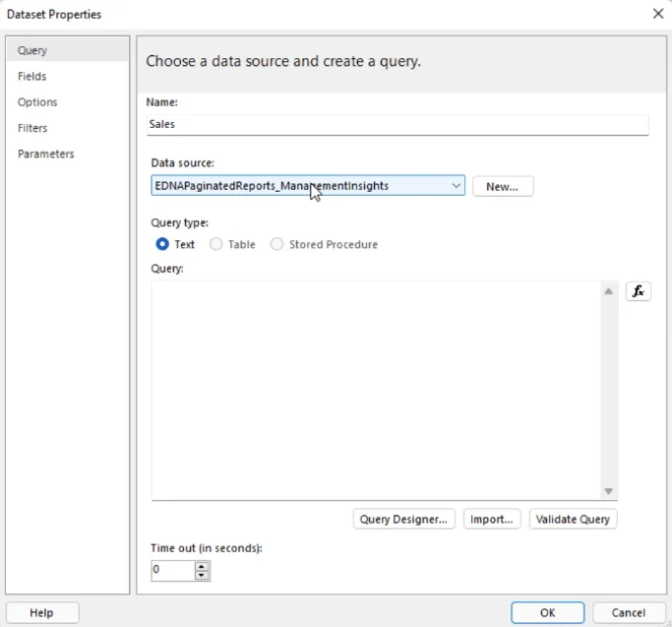Choose Stored Procedure query type
Image resolution: width=672 pixels, height=627 pixels.
(276, 244)
